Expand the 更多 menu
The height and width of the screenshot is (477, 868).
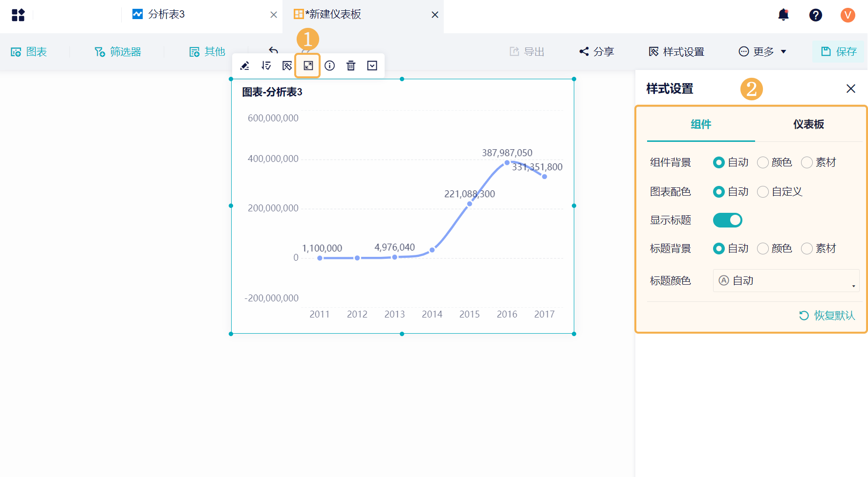(762, 52)
